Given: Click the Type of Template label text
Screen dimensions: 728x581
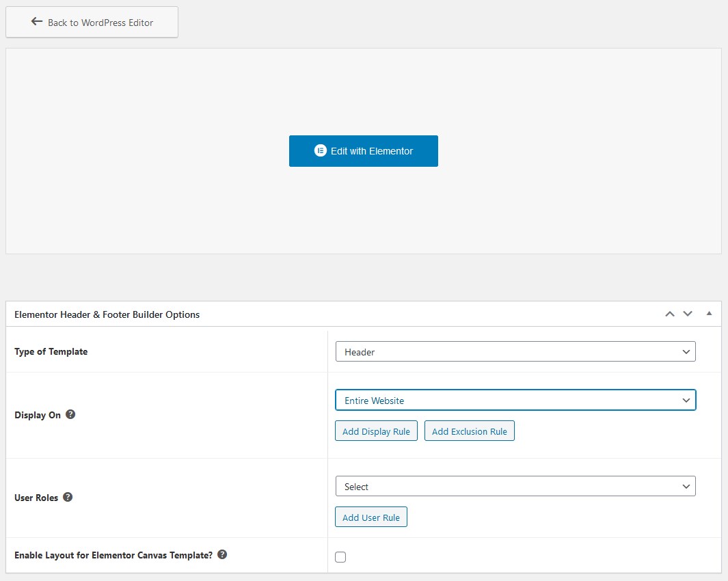Looking at the screenshot, I should (51, 351).
